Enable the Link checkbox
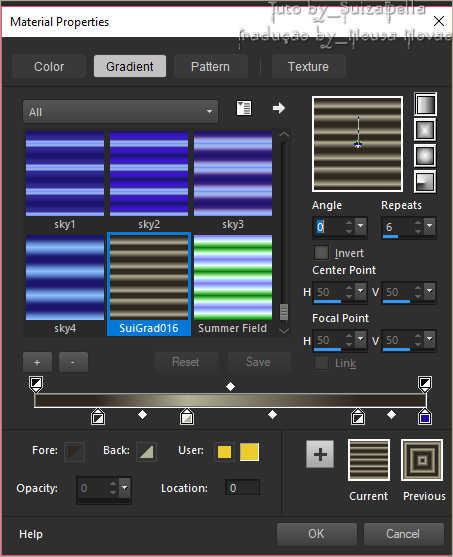Image resolution: width=453 pixels, height=557 pixels. (321, 363)
